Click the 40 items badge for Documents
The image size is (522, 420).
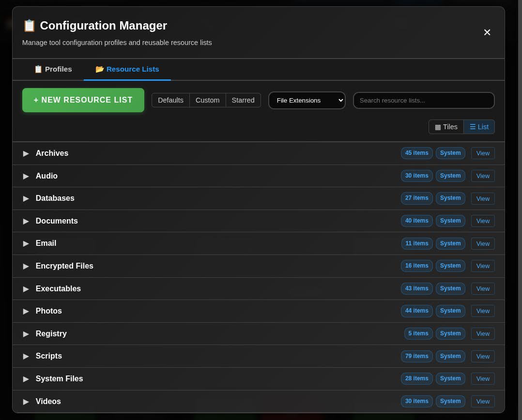[417, 221]
